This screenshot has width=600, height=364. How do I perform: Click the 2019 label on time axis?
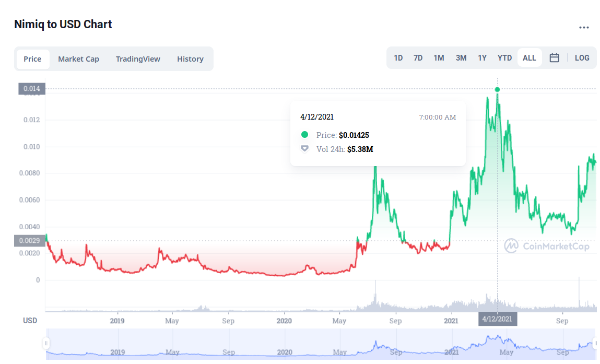pyautogui.click(x=117, y=321)
